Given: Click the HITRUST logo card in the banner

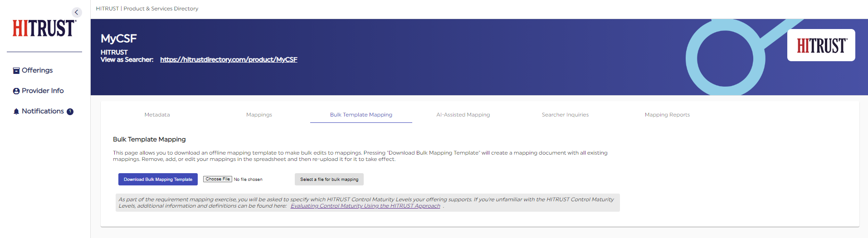Looking at the screenshot, I should point(821,45).
